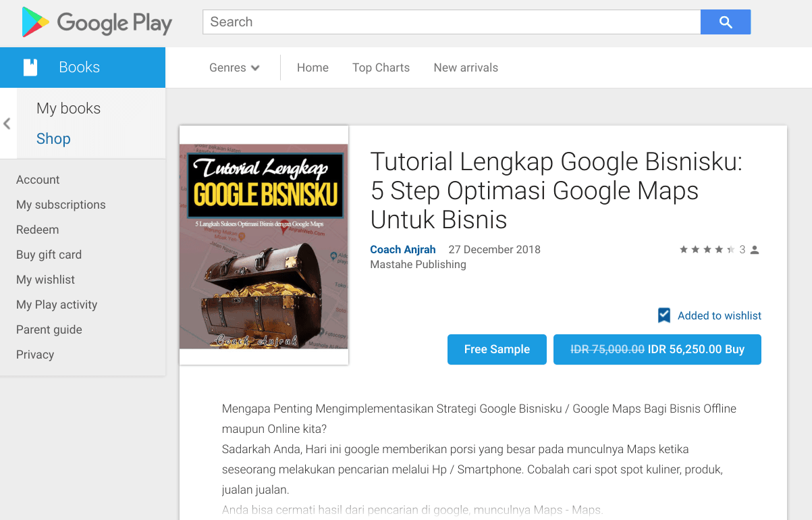Expand the Genres dropdown

coord(234,68)
